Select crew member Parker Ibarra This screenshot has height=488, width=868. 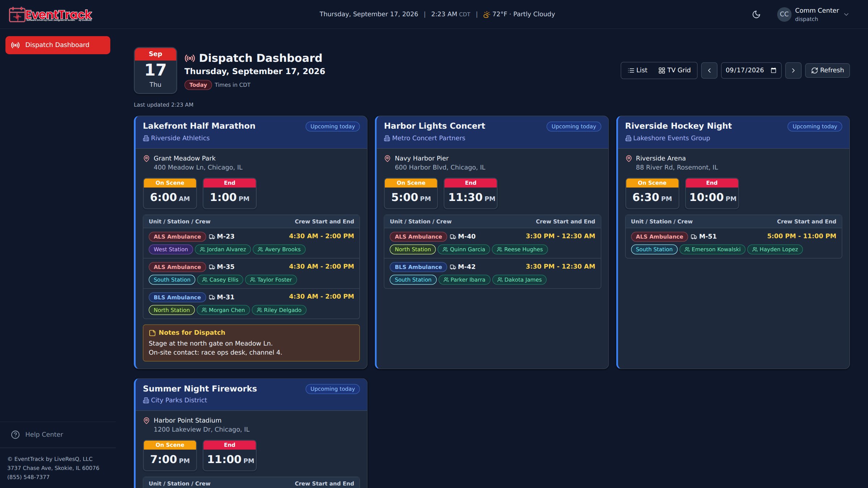pyautogui.click(x=464, y=280)
